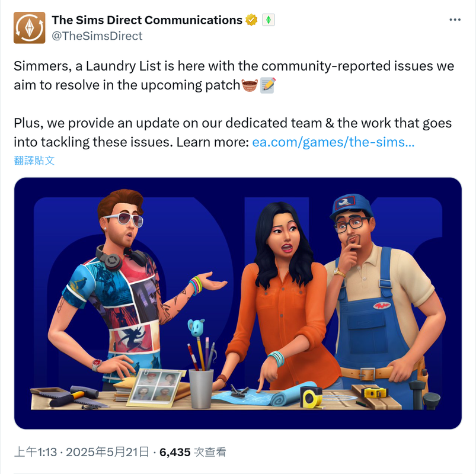Open the attached Sims artwork image

(x=238, y=303)
